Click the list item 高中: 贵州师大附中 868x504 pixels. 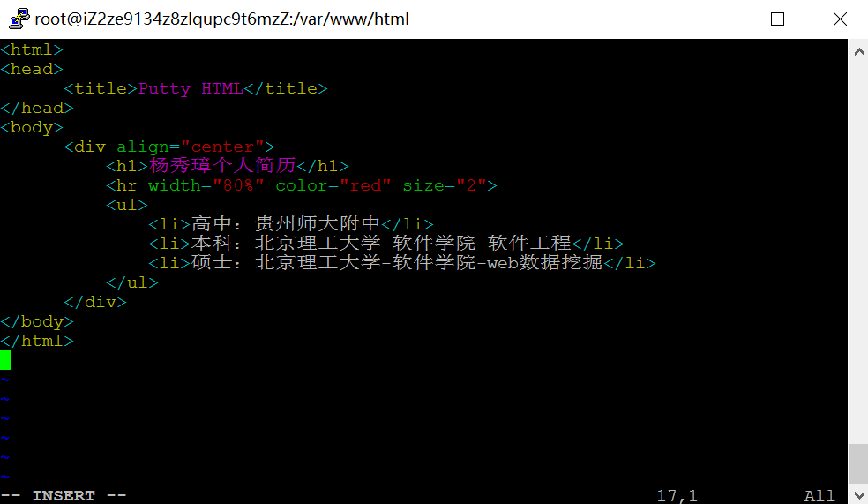point(290,224)
